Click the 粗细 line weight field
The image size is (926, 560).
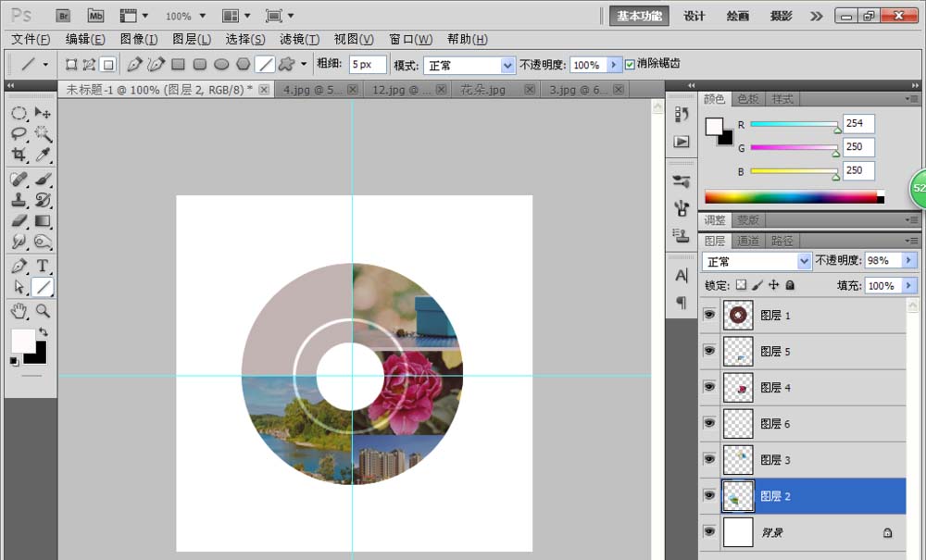pyautogui.click(x=368, y=64)
